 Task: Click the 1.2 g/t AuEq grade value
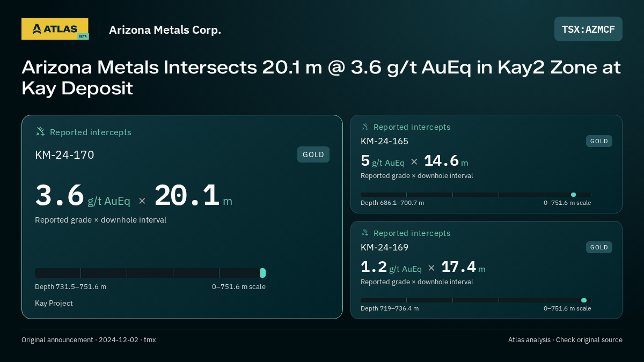tap(391, 267)
